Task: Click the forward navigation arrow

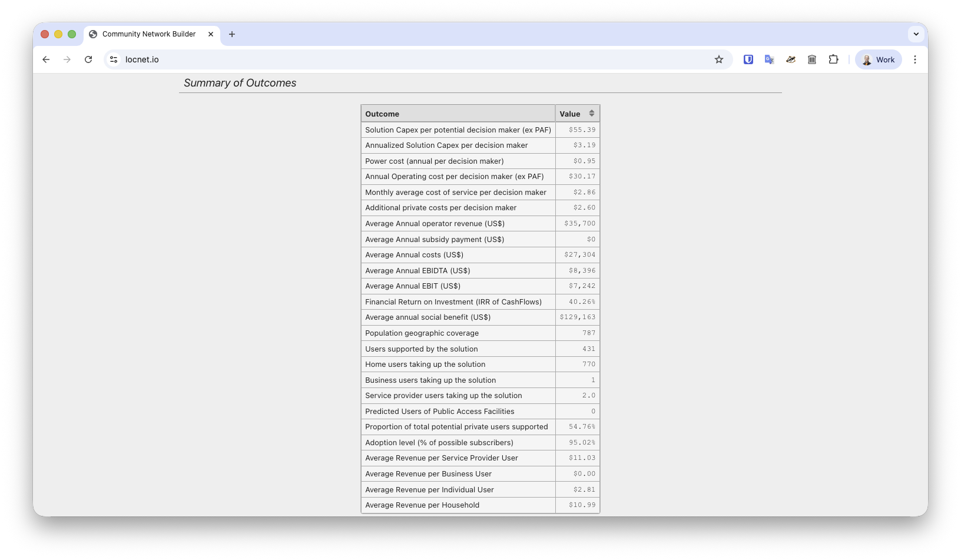Action: [x=67, y=59]
